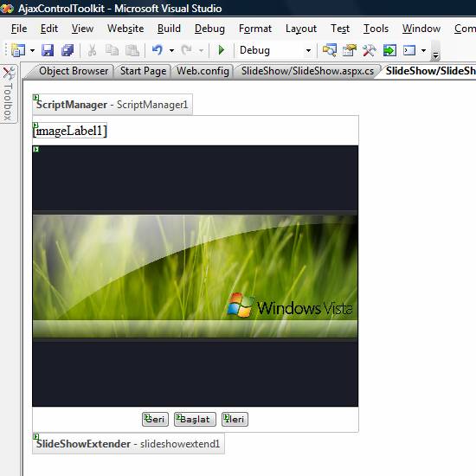Click the SlideShowExtender smart tag glyph
476x476 pixels.
pos(36,436)
